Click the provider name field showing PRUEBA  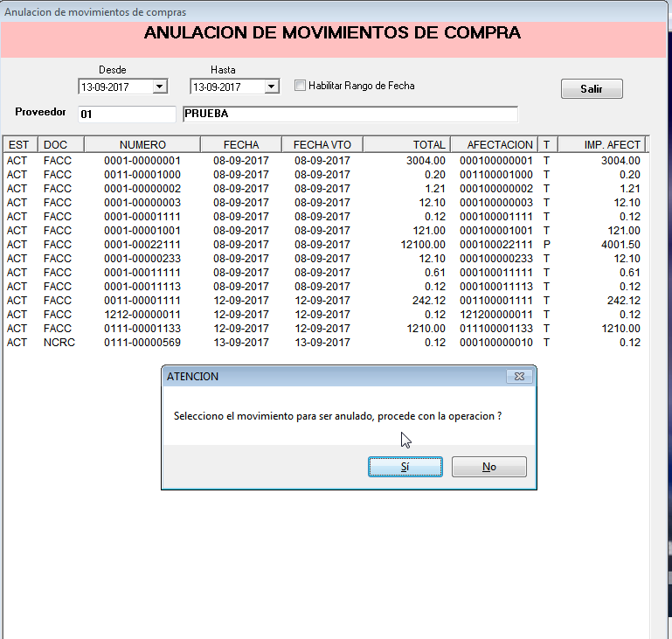pyautogui.click(x=350, y=114)
